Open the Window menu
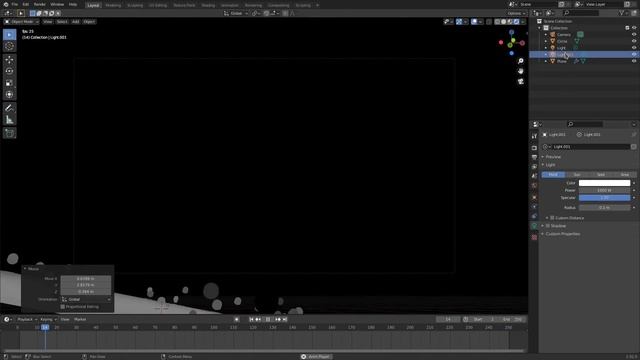 point(57,4)
